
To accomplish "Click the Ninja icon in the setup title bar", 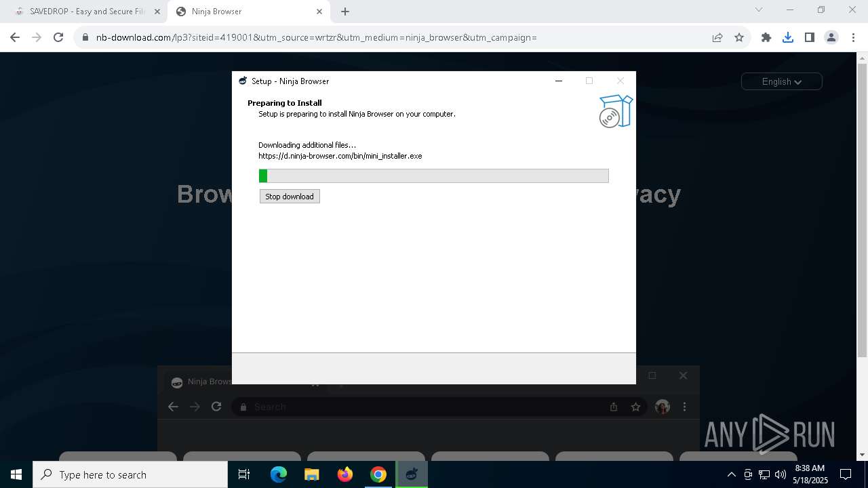I will click(x=243, y=81).
